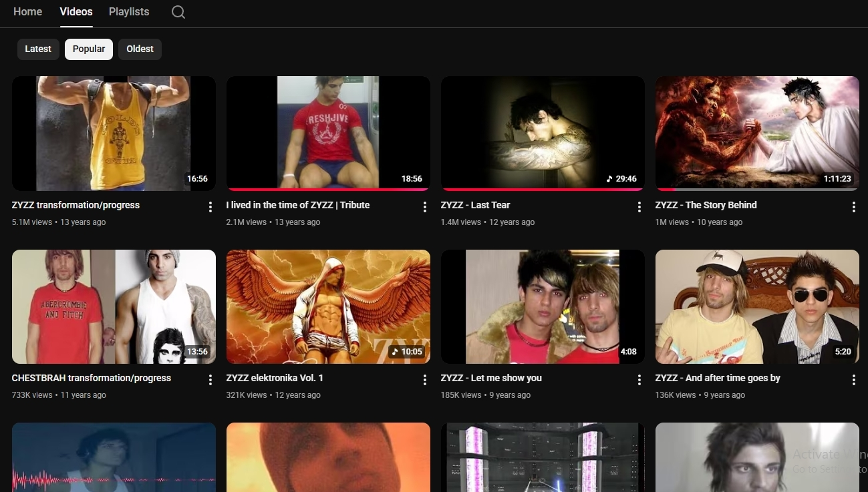
Task: Click the 136K views • 9 years ago text
Action: [700, 395]
